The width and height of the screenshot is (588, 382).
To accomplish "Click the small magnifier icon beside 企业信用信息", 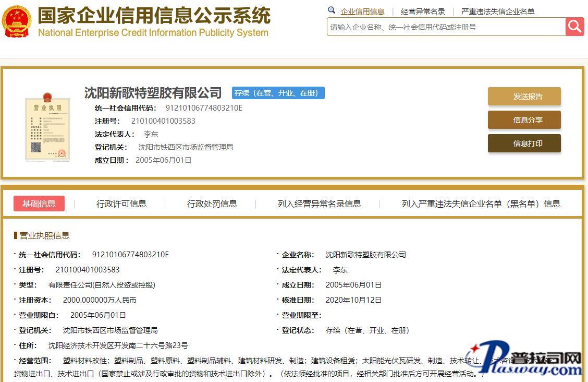I will tap(332, 10).
